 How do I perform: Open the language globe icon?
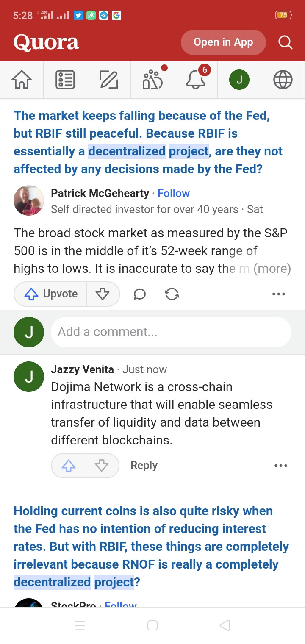(283, 80)
